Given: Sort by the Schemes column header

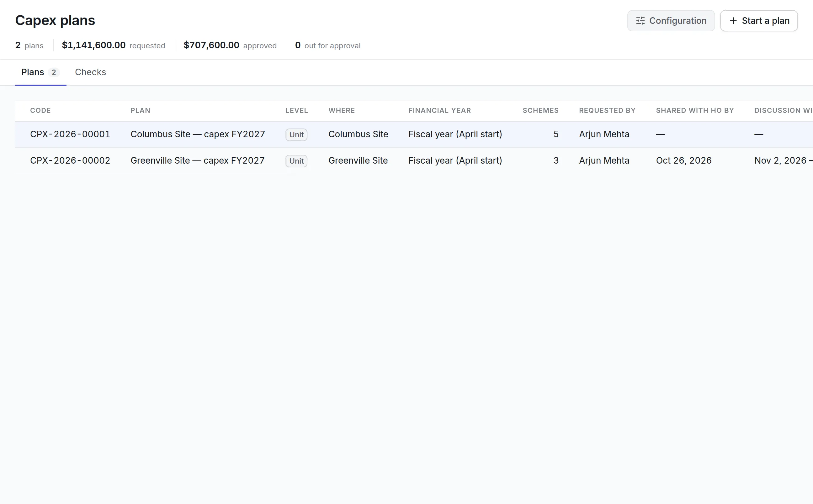Looking at the screenshot, I should (540, 110).
